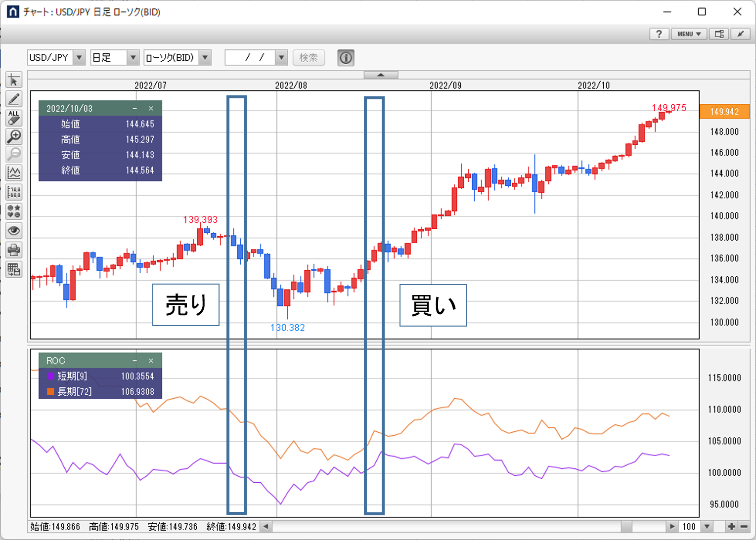Open the ローソク(BID) chart type dropdown
This screenshot has width=756, height=540.
(x=205, y=58)
